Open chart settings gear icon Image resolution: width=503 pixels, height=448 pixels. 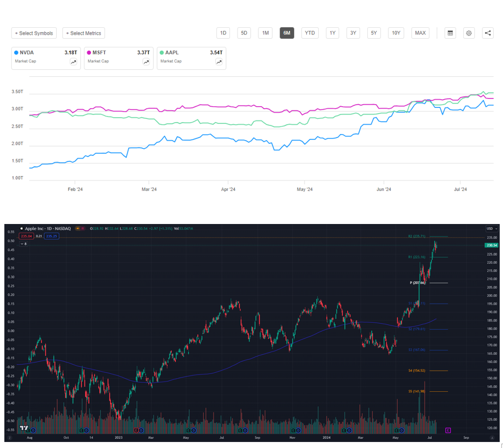[x=469, y=33]
